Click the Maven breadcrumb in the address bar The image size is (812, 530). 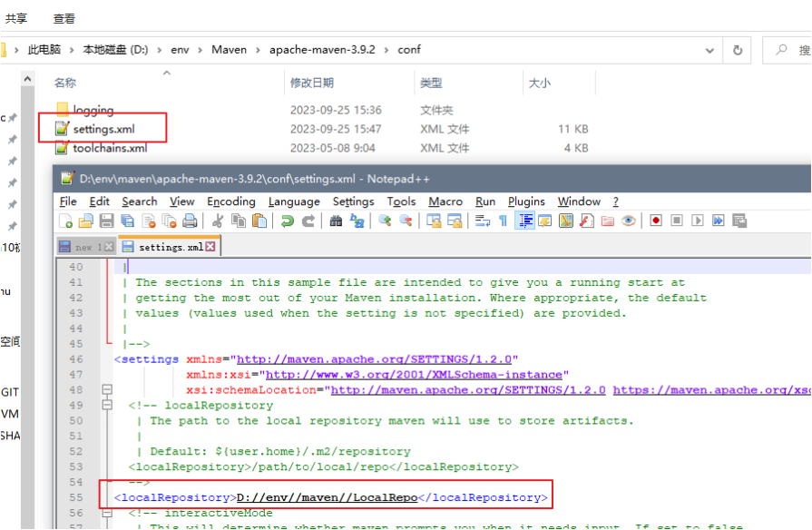(229, 50)
